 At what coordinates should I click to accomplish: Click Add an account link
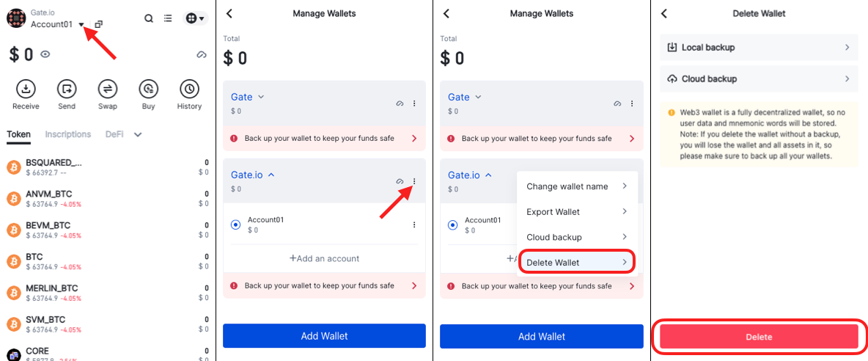tap(324, 258)
